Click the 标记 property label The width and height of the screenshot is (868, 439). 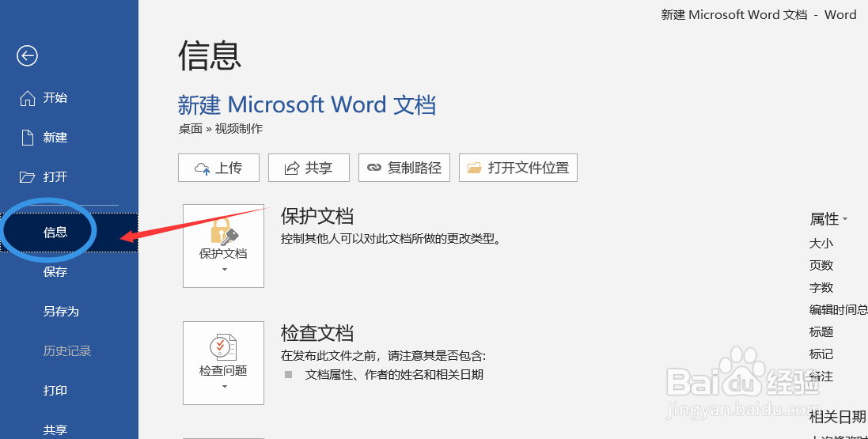[821, 354]
